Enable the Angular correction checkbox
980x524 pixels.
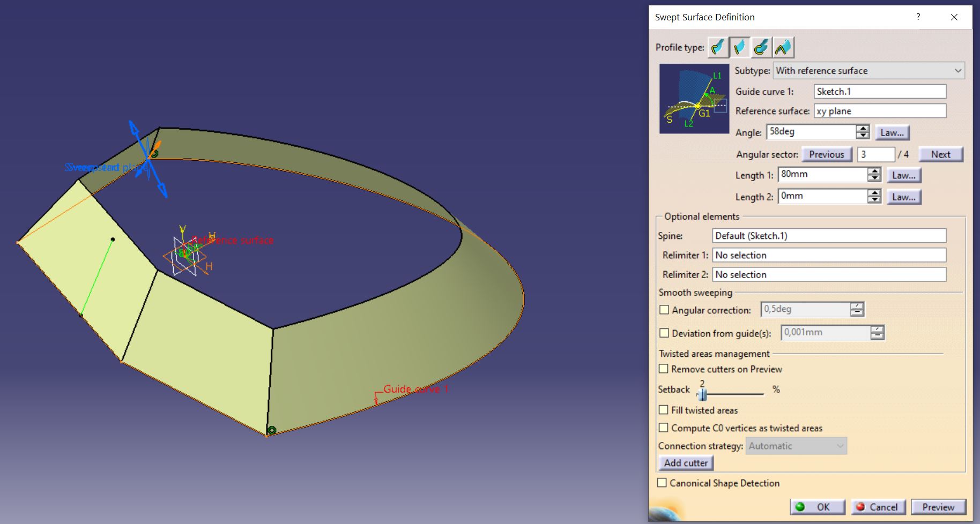[x=664, y=310]
